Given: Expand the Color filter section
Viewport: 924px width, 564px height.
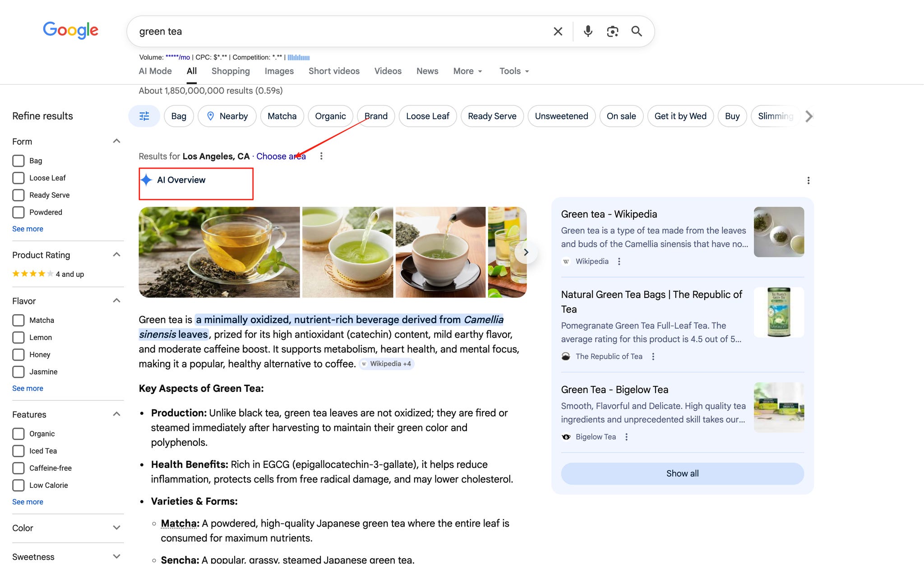Looking at the screenshot, I should point(116,528).
